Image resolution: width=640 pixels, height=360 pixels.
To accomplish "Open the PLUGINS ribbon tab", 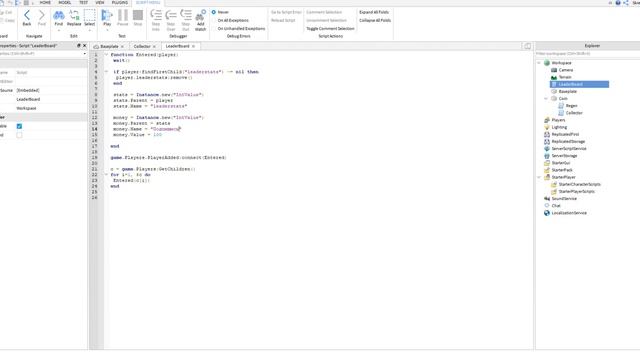I will click(x=120, y=2).
